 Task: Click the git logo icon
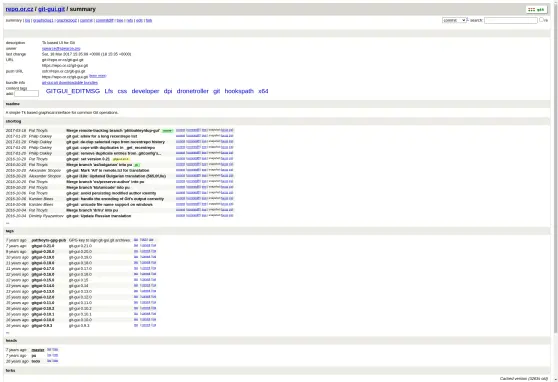(536, 10)
